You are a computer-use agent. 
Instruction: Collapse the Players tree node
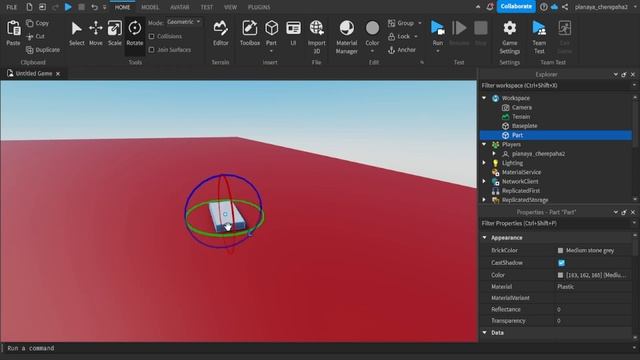click(484, 144)
